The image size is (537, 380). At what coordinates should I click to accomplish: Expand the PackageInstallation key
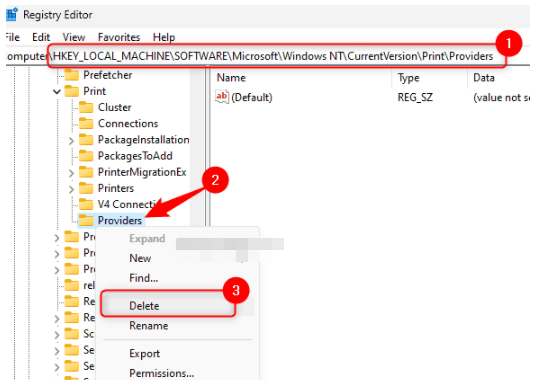(x=71, y=140)
